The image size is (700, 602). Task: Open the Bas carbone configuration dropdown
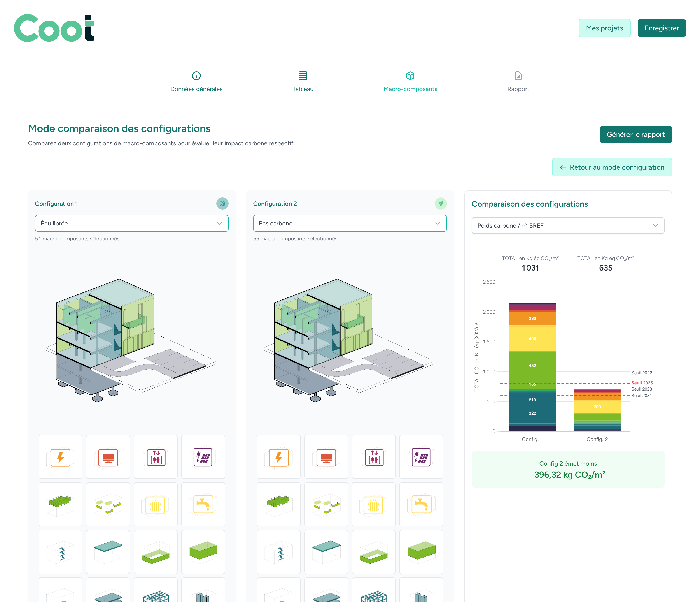[x=350, y=223]
